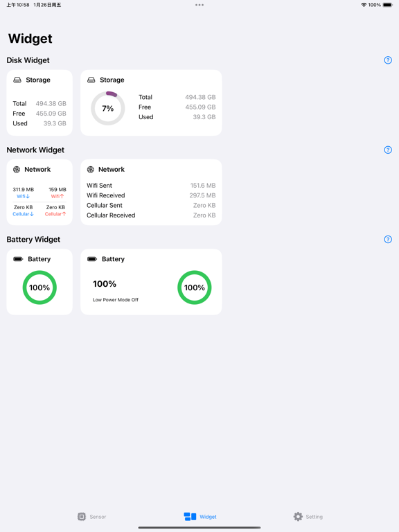This screenshot has width=399, height=532.
Task: Tap the battery icon in status bar
Action: tap(388, 5)
